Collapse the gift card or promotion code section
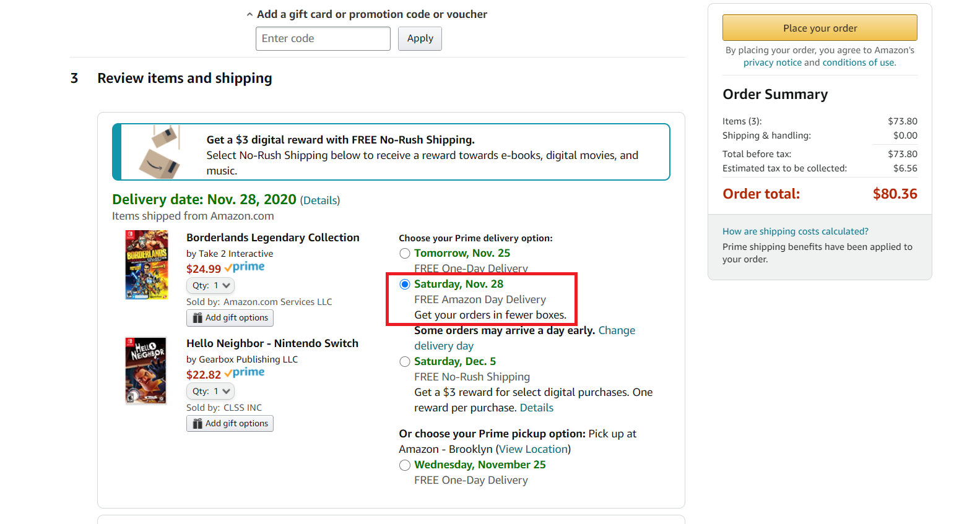The width and height of the screenshot is (980, 524). click(366, 14)
